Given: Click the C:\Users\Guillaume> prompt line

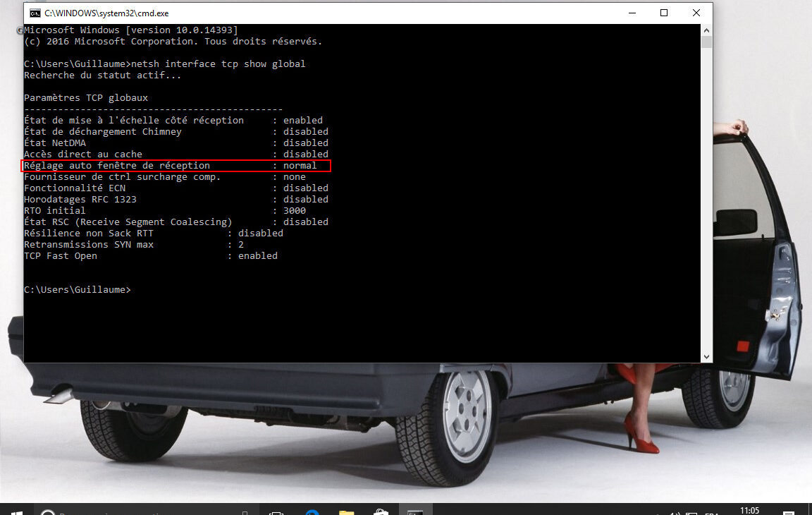Looking at the screenshot, I should 78,290.
